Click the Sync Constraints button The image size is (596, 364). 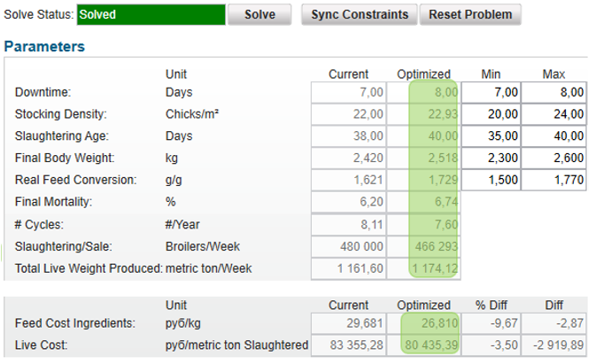pos(360,14)
